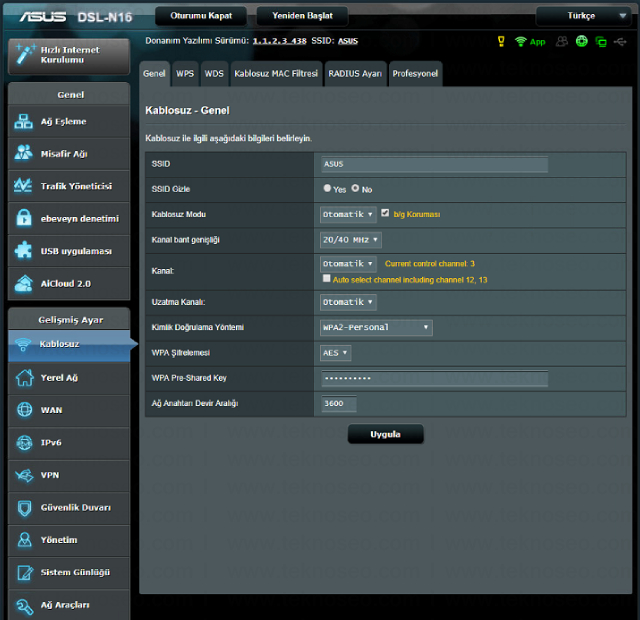Click the VPN arrows icon
Viewport: 640px width, 620px height.
point(24,476)
